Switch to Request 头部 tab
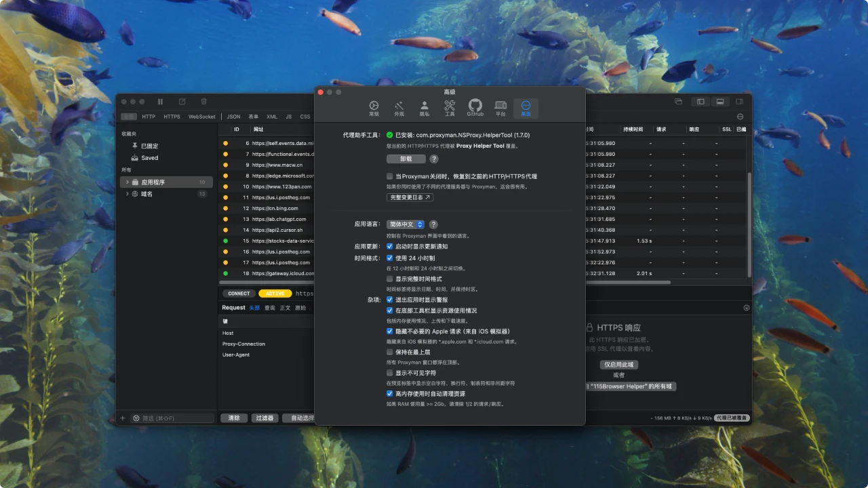 [254, 308]
